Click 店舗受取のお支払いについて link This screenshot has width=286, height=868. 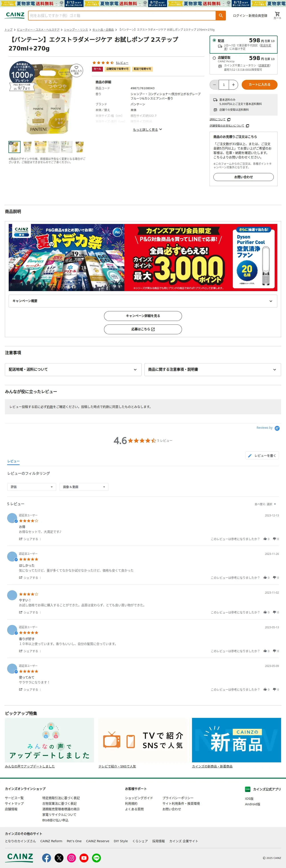pos(227,126)
